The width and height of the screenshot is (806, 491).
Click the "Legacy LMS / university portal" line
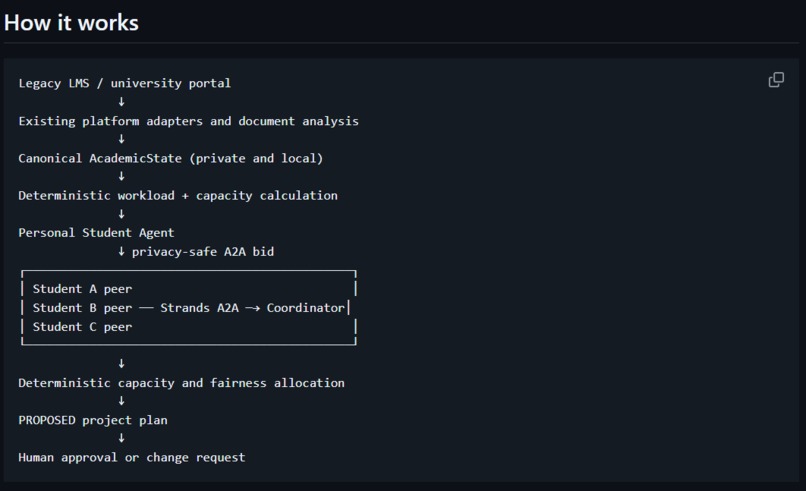(x=124, y=83)
